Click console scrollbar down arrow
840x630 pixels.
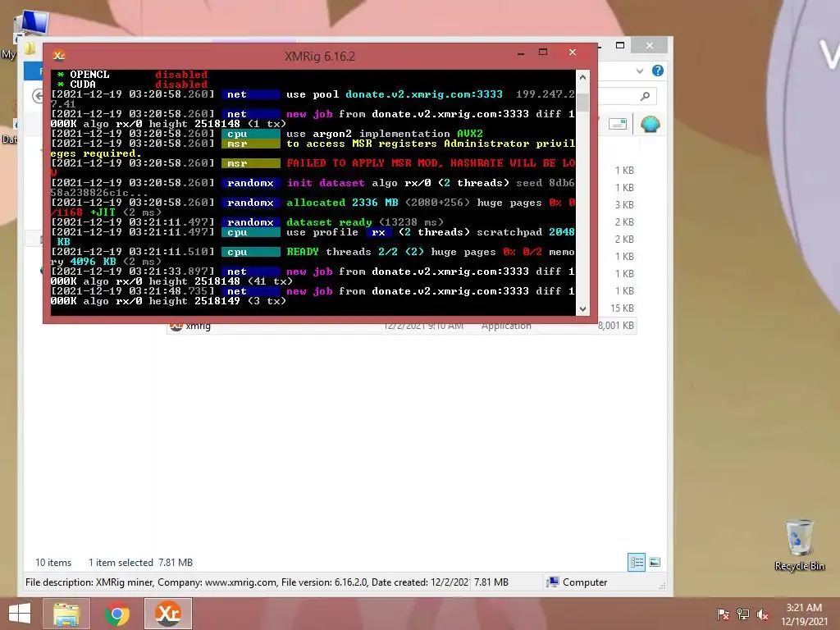[583, 309]
